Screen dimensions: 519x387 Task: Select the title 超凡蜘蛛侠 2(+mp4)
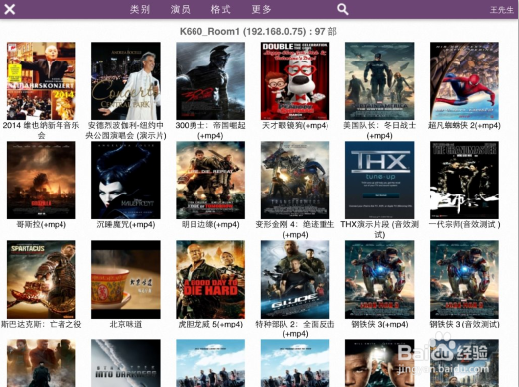pos(464,125)
